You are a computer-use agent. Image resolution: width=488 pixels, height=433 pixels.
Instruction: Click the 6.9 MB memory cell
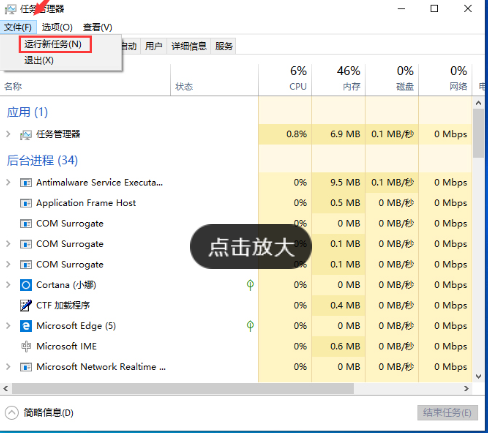click(339, 134)
